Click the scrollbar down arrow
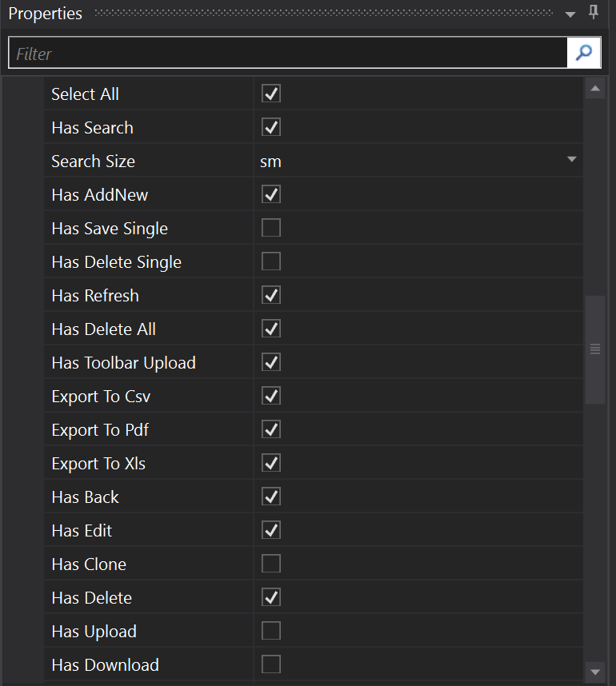 pyautogui.click(x=594, y=671)
